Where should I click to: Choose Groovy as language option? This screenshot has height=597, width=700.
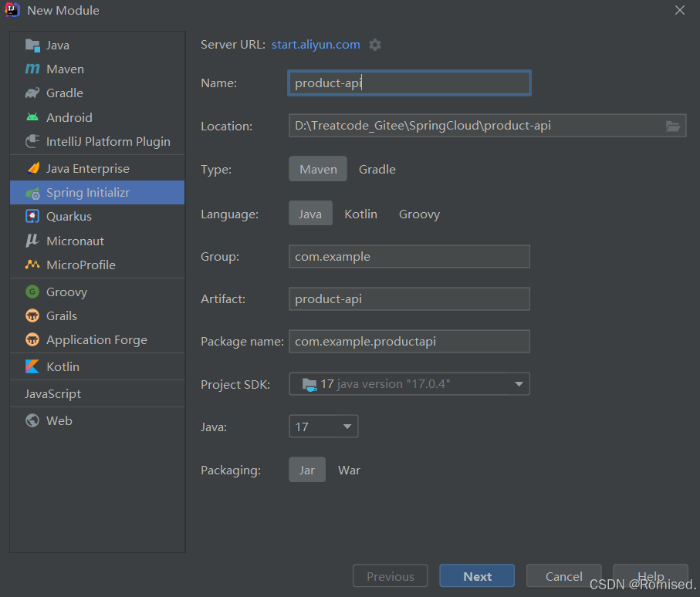[419, 214]
